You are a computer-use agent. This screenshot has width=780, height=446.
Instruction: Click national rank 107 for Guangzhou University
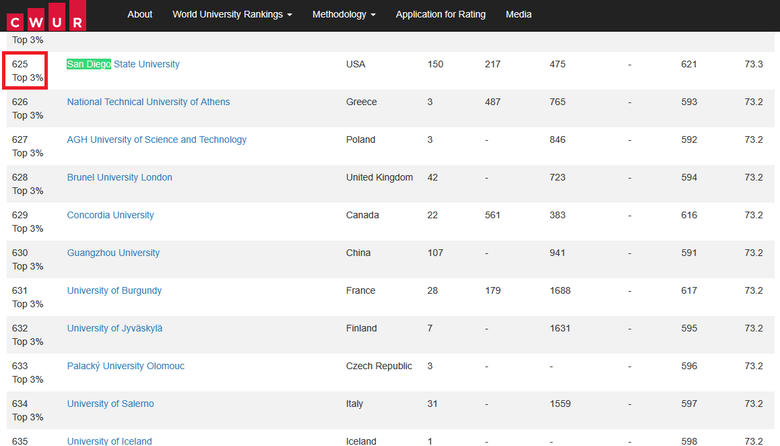(x=435, y=253)
